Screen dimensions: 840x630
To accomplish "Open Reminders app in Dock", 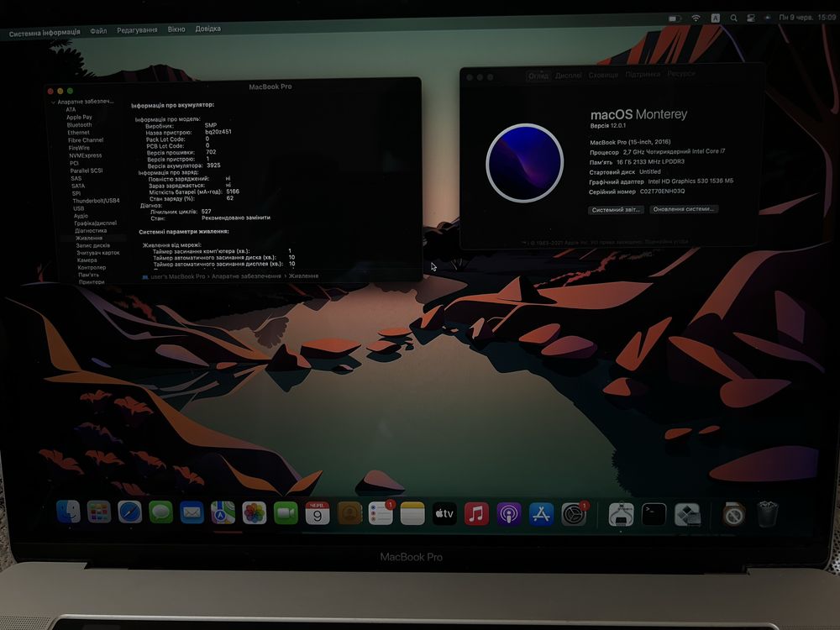I will tap(381, 514).
